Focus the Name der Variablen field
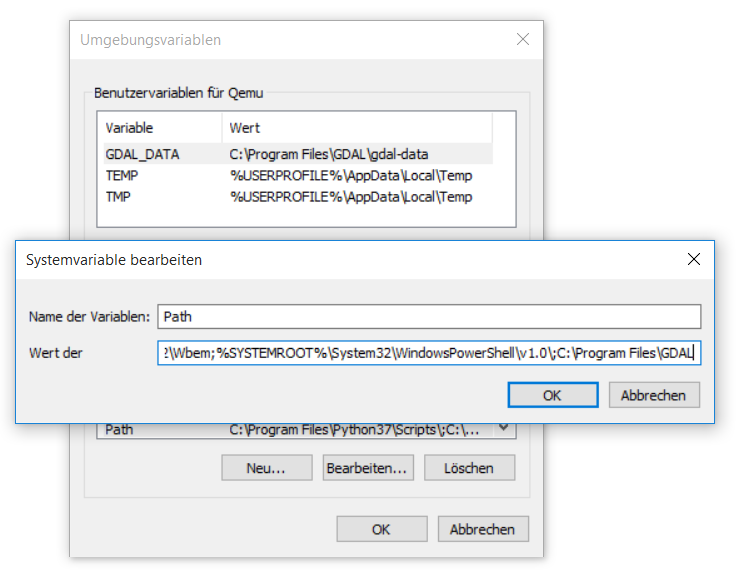This screenshot has width=744, height=576. (x=429, y=317)
